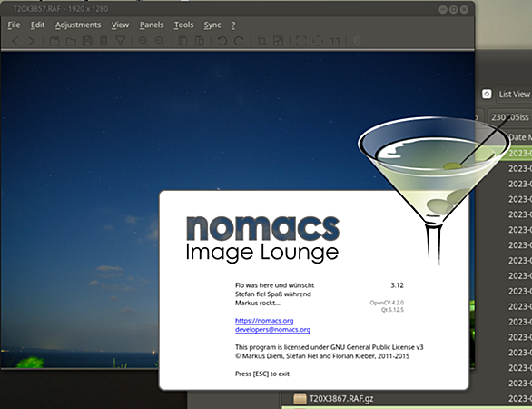Close the nomacs window
Screen dimensions: 532x409
(464, 9)
